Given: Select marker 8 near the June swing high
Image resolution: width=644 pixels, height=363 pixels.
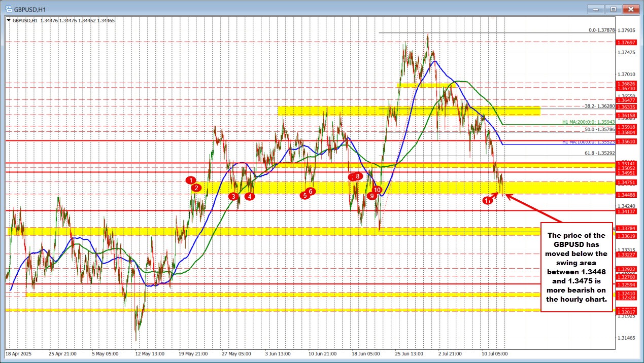Looking at the screenshot, I should (357, 176).
